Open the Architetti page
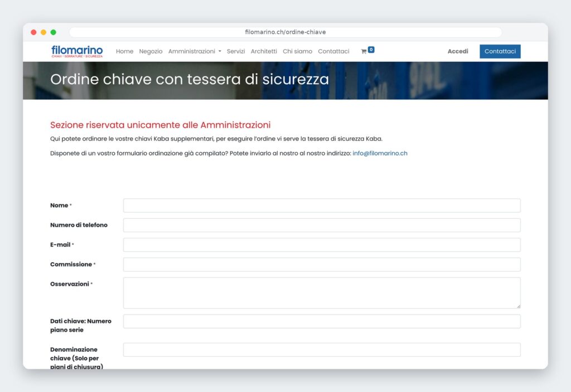The height and width of the screenshot is (392, 571). click(264, 51)
